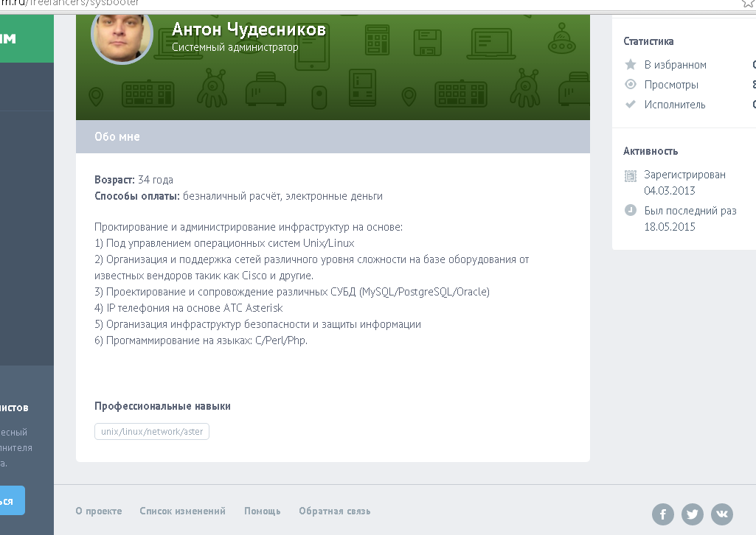Click Антон Чудесников's profile avatar photo
756x535 pixels.
tap(122, 34)
